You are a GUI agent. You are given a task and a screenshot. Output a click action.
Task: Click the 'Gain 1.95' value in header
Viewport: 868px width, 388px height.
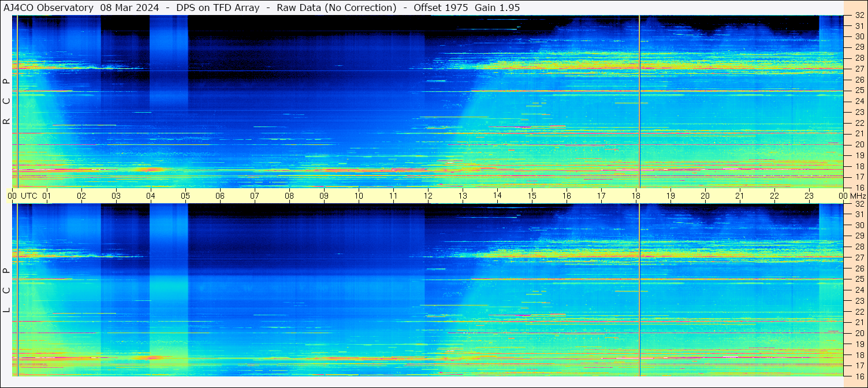tap(497, 8)
